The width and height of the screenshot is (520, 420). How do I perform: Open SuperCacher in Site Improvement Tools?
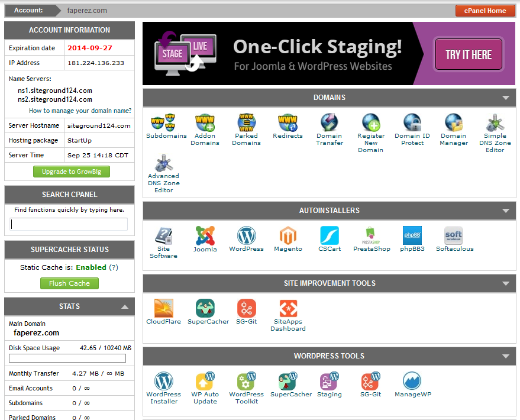(x=208, y=312)
